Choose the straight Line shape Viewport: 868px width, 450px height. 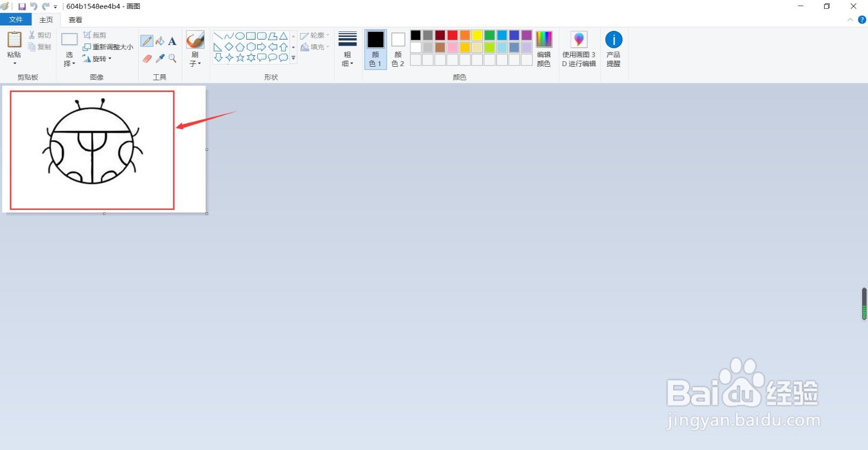point(218,36)
